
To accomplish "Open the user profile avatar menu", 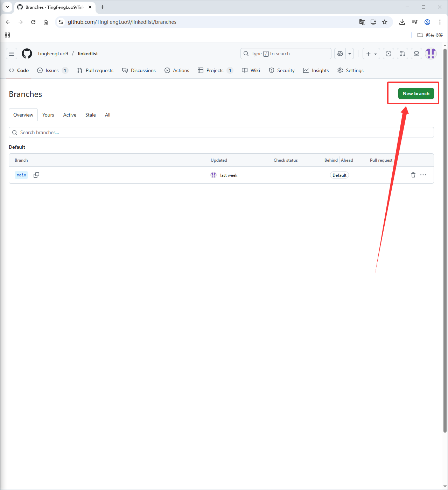I will point(431,54).
